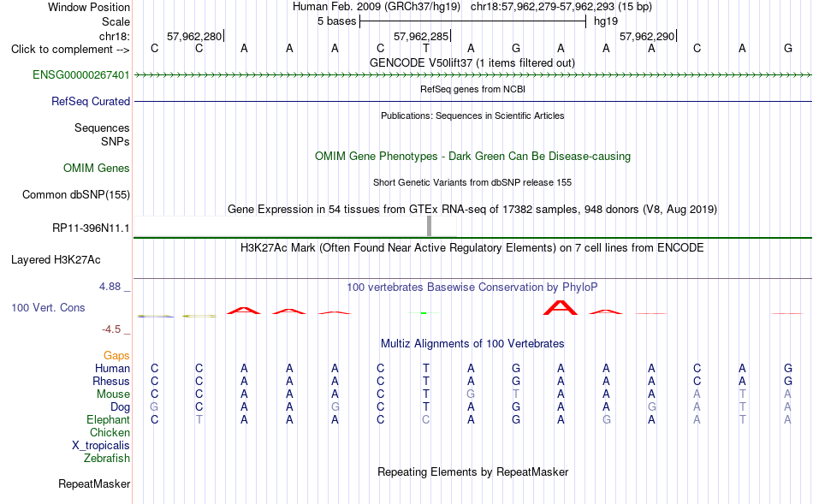Click the tall red A conservation logo
Screen dimensions: 813x504
(560, 307)
